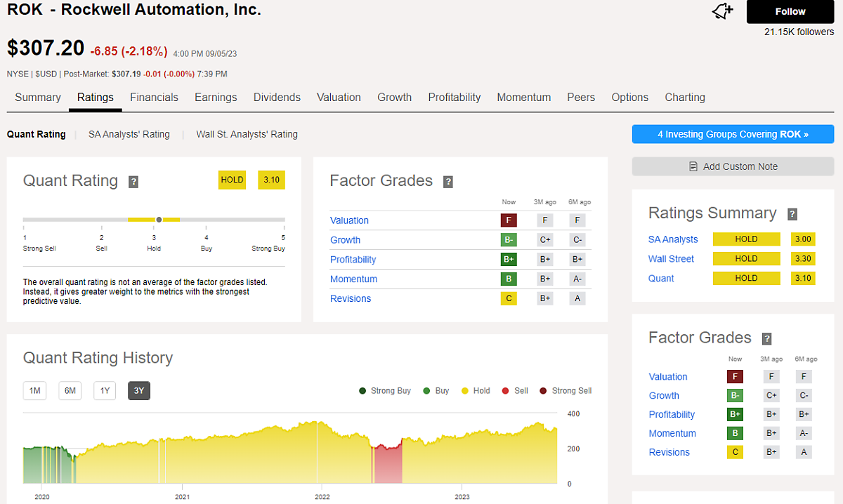Open Quant link in Ratings Summary
Image resolution: width=843 pixels, height=504 pixels.
(x=661, y=279)
